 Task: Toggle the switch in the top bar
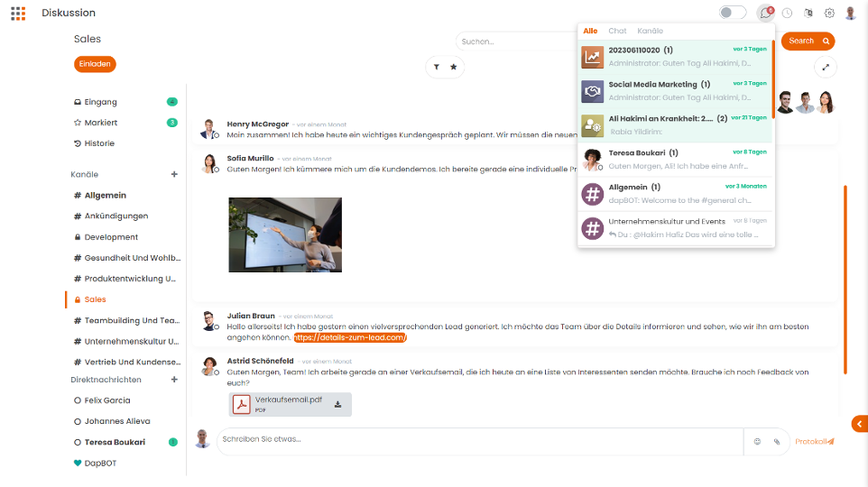[x=733, y=13]
